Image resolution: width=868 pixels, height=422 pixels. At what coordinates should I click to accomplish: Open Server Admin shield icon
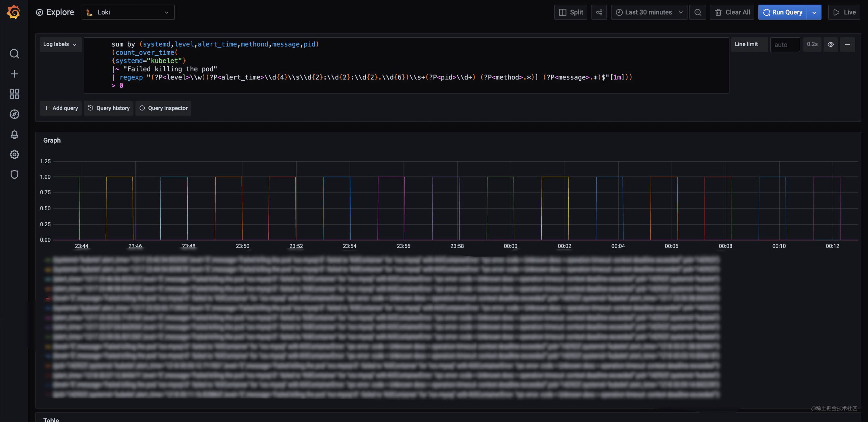(14, 174)
